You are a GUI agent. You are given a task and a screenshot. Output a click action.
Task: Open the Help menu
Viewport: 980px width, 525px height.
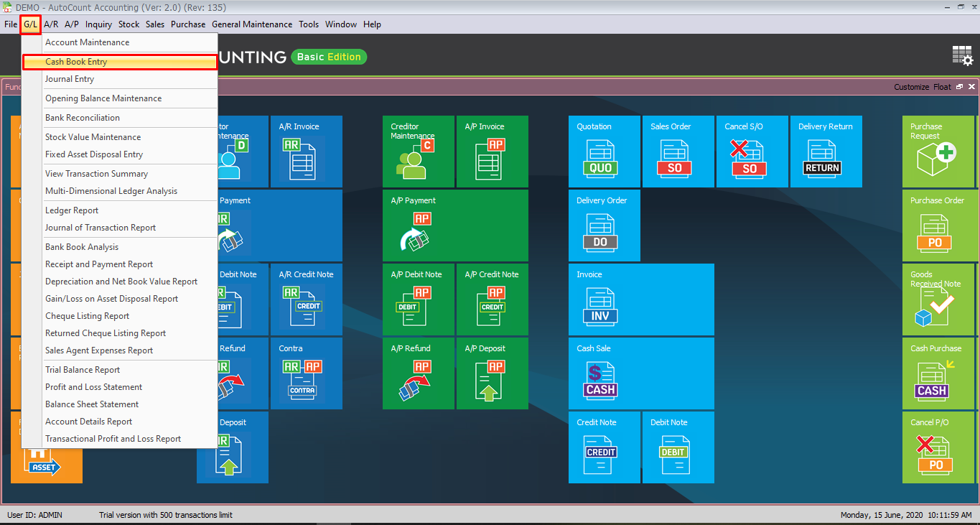click(372, 24)
